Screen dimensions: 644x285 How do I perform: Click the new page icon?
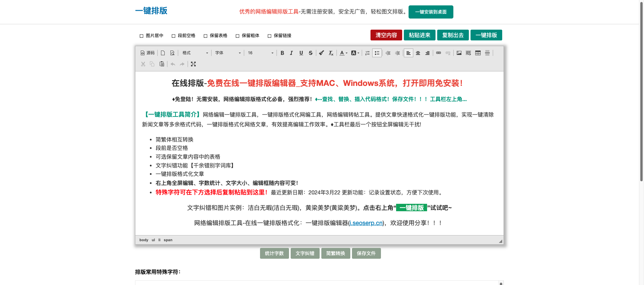[163, 53]
